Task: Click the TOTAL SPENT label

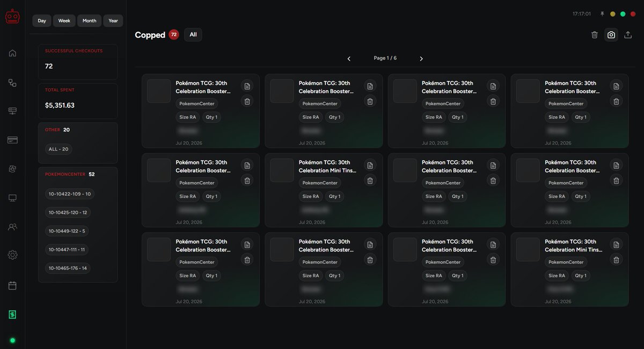Action: pyautogui.click(x=60, y=90)
